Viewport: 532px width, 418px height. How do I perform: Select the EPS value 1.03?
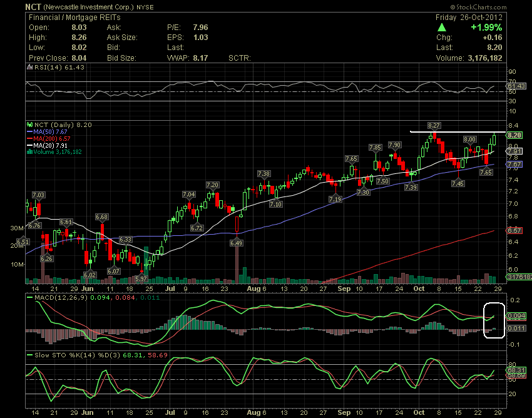[x=200, y=38]
